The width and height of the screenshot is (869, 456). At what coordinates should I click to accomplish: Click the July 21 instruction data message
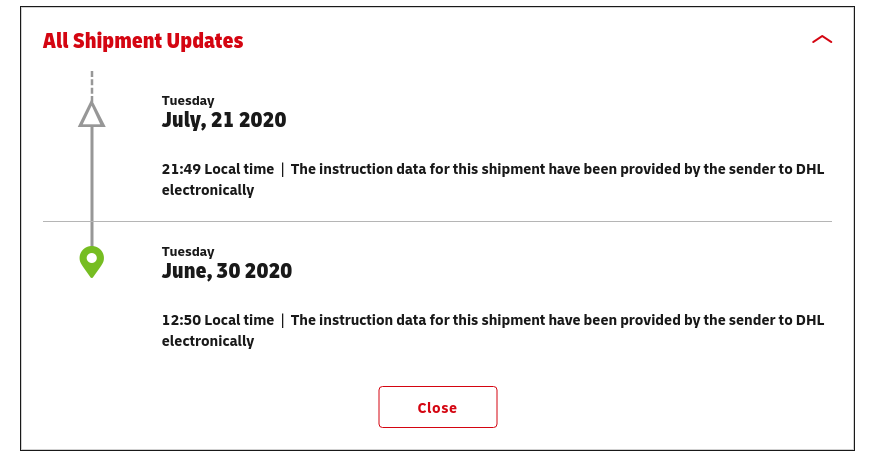pos(493,180)
